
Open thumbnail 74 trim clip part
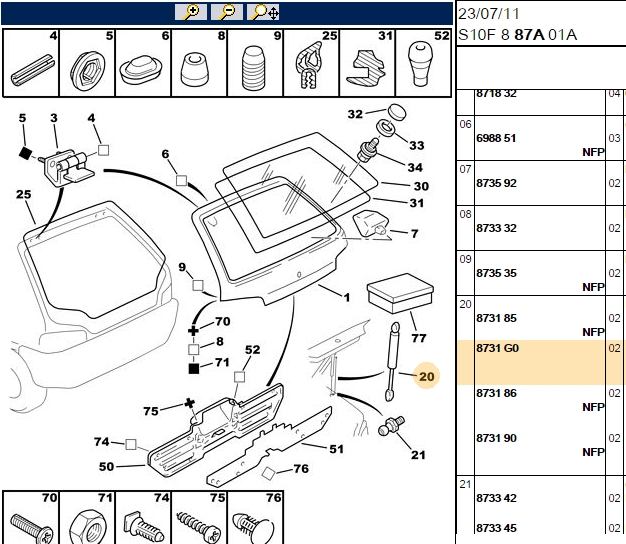point(143,518)
